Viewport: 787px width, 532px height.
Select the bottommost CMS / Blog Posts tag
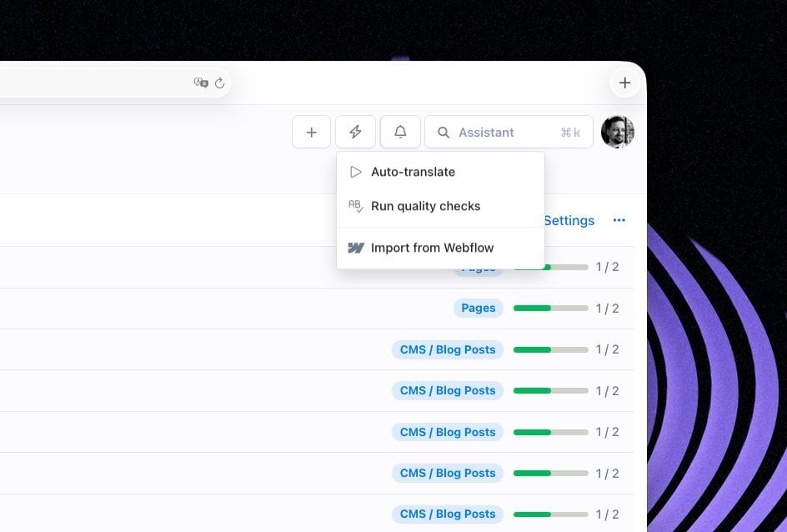tap(448, 514)
